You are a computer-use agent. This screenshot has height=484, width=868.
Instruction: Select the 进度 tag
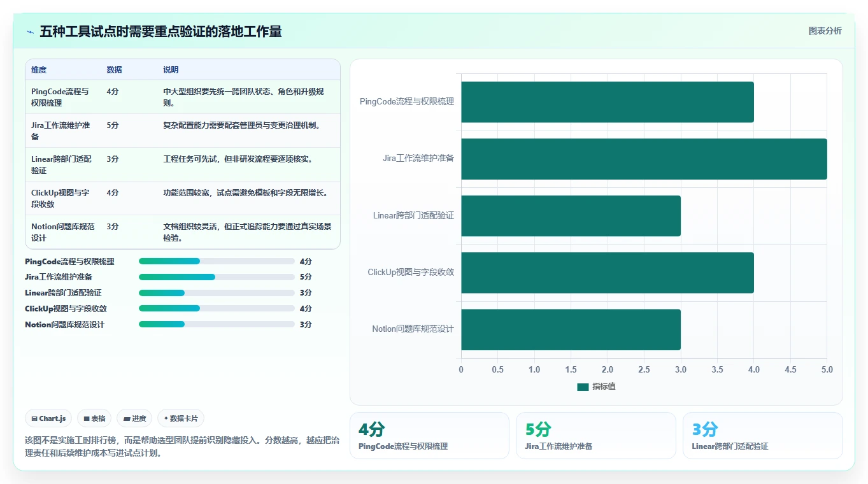coord(134,418)
